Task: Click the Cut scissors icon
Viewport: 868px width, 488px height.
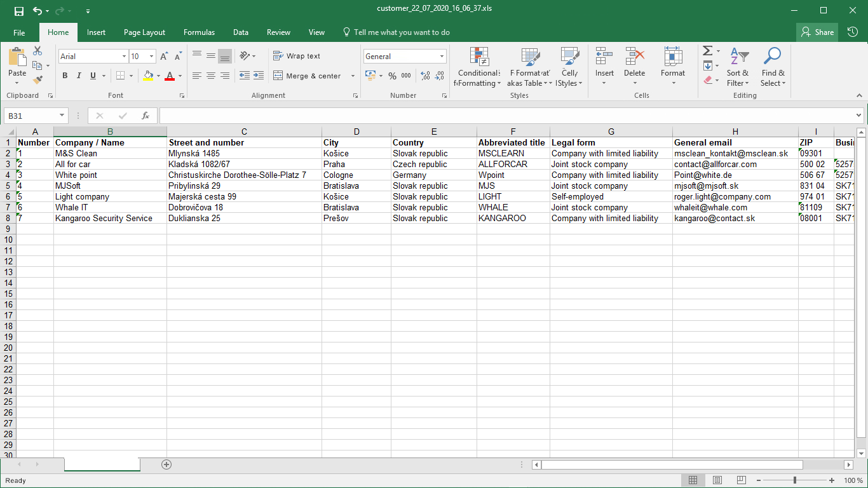Action: pyautogui.click(x=37, y=51)
